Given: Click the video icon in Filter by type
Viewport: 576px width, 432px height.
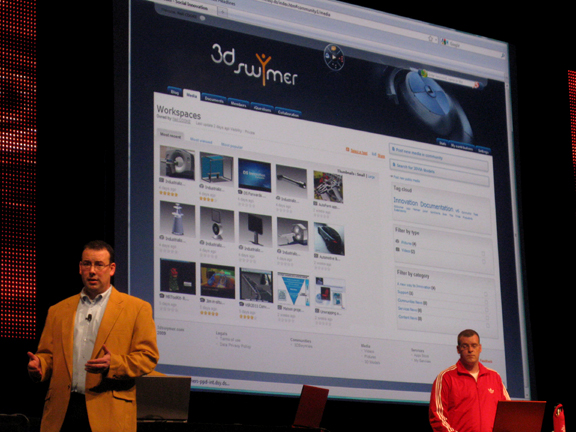Looking at the screenshot, I should point(397,249).
